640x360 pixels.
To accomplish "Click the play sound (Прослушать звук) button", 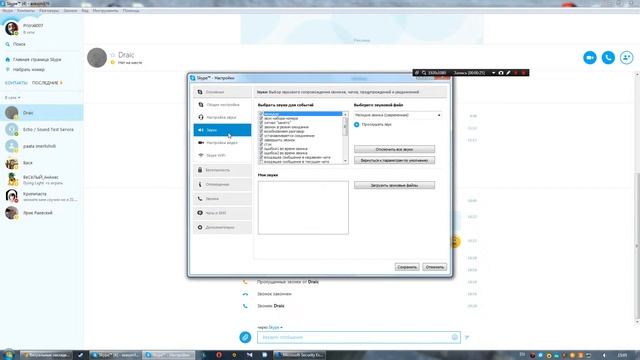I will 357,124.
